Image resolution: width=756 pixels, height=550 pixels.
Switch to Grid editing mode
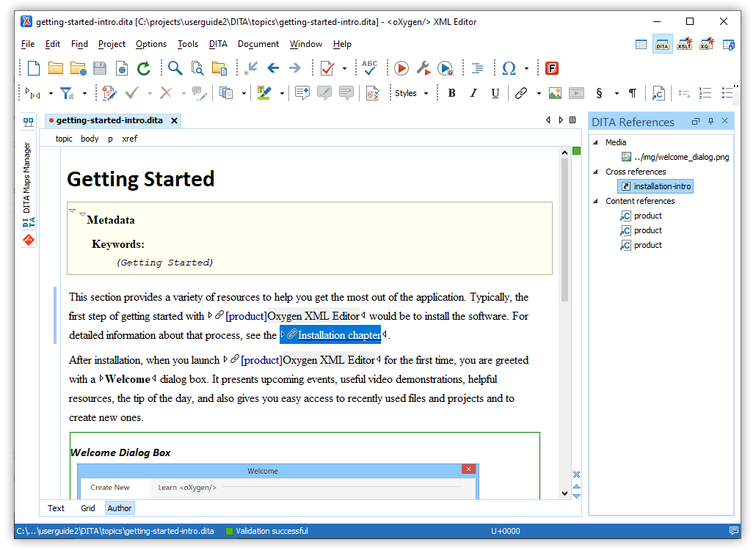(88, 508)
